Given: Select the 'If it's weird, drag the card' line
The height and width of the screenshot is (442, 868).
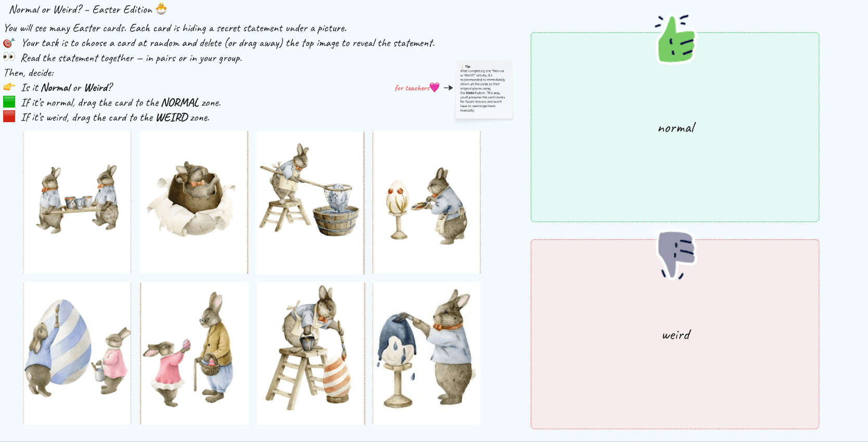Looking at the screenshot, I should 116,118.
